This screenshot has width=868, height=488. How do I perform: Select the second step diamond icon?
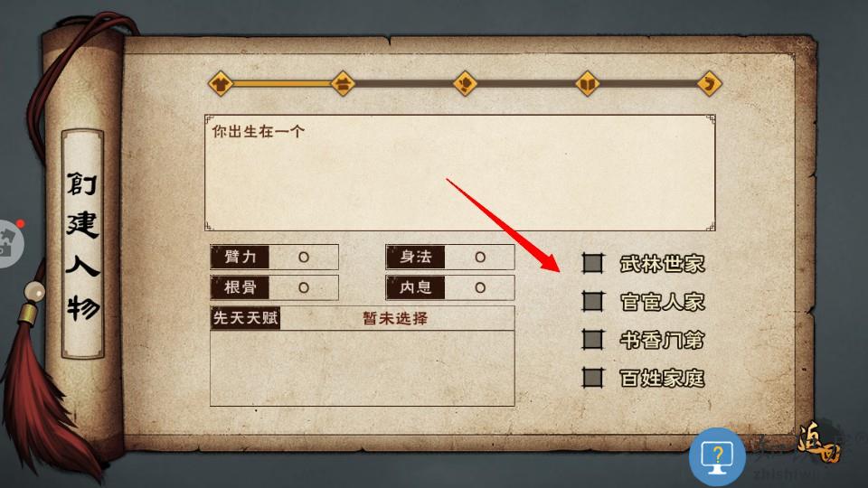pyautogui.click(x=343, y=84)
